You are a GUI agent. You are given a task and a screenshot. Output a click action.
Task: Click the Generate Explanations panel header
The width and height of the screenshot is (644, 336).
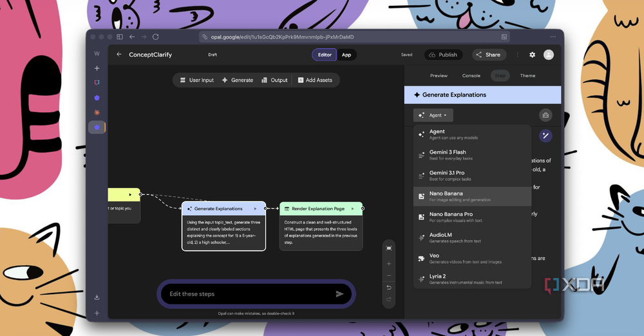pyautogui.click(x=482, y=95)
